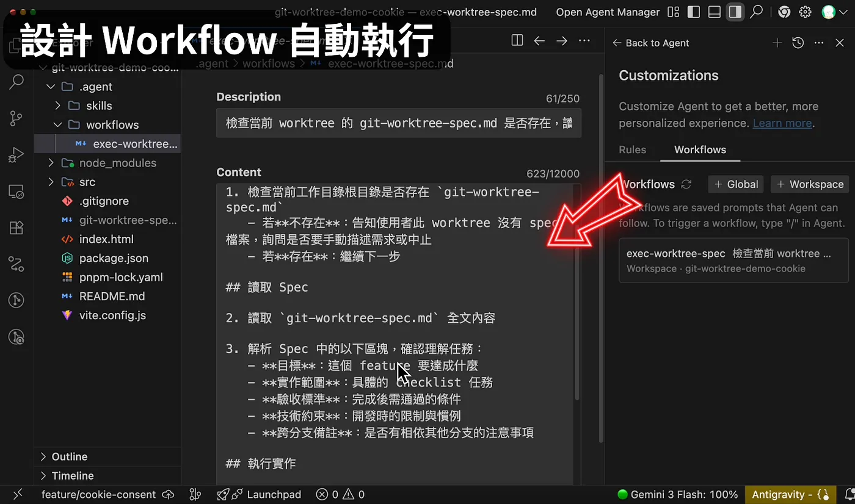The height and width of the screenshot is (504, 855).
Task: Add a Global workflow
Action: [x=736, y=184]
